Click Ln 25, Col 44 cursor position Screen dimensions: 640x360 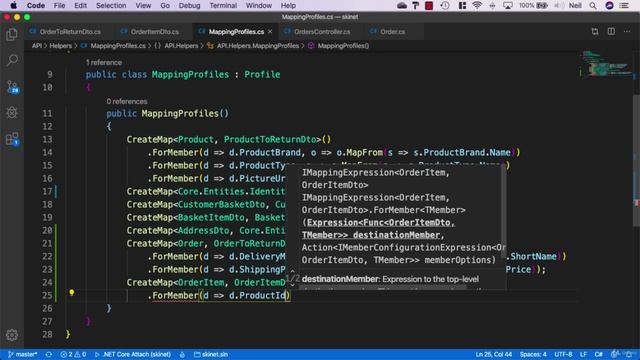(x=493, y=354)
